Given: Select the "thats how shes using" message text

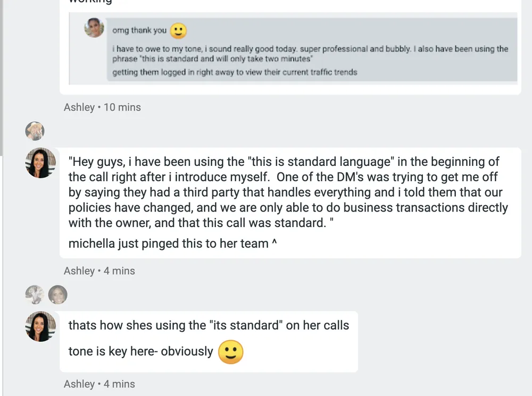Looking at the screenshot, I should [x=209, y=325].
